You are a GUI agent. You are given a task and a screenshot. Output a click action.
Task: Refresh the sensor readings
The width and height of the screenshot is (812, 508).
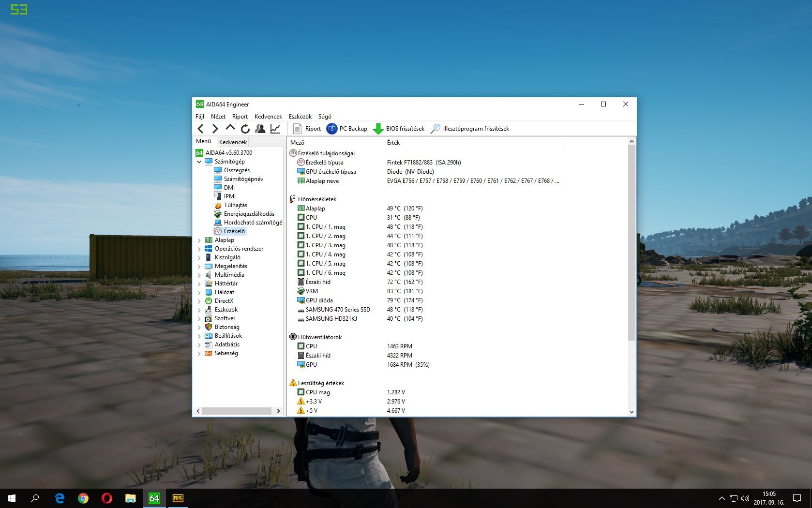pos(245,129)
